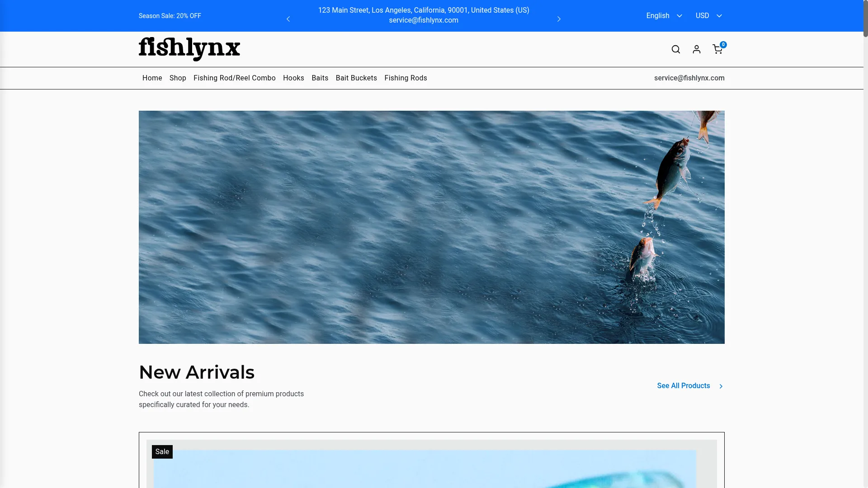Open the shopping cart icon
The width and height of the screenshot is (868, 488).
717,49
